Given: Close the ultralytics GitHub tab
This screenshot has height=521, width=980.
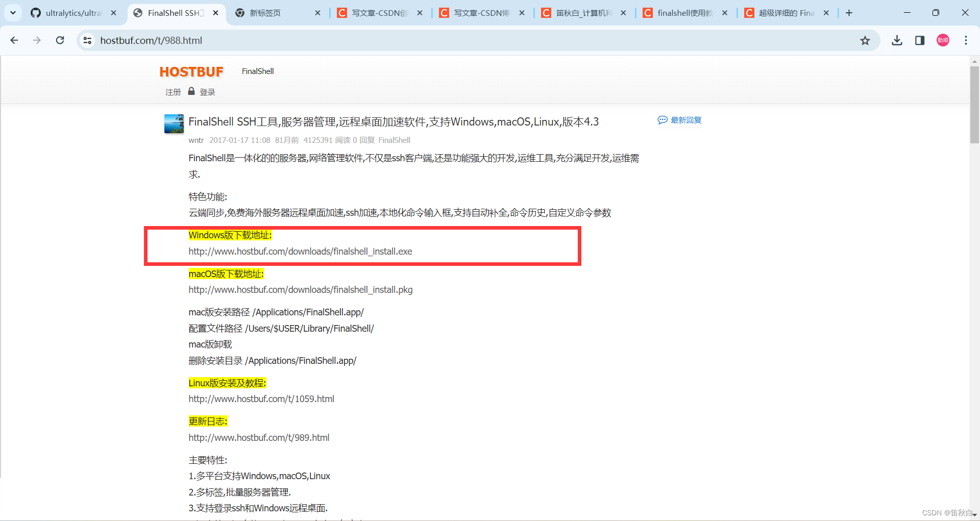Looking at the screenshot, I should click(113, 13).
